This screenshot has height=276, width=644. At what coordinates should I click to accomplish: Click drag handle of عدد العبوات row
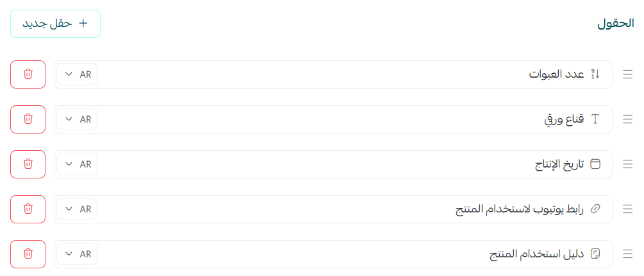[628, 74]
